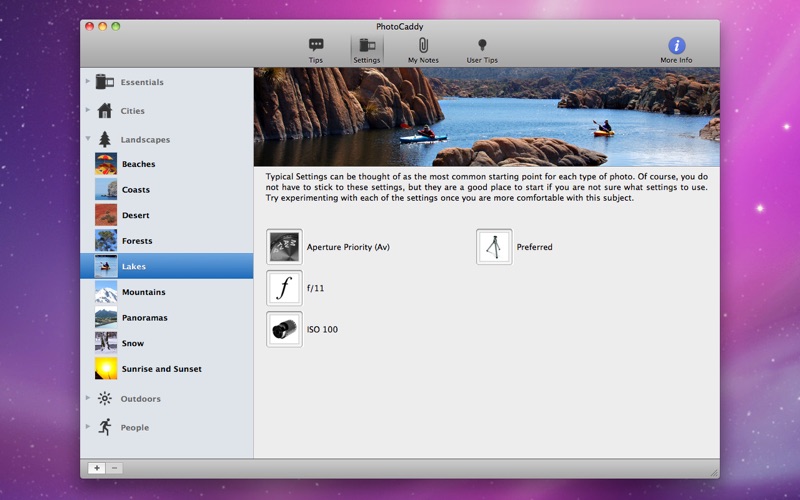
Task: Click the f/11 aperture value
Action: (315, 288)
